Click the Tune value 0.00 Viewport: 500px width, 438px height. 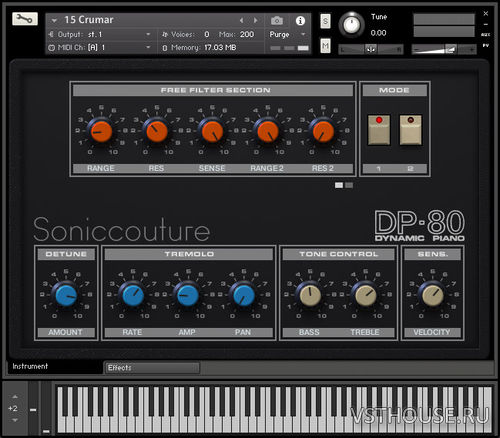click(x=378, y=33)
